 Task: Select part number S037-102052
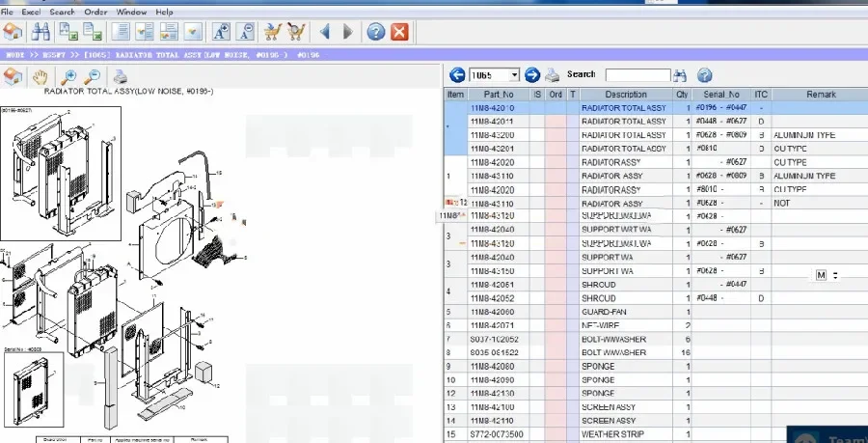tap(495, 339)
